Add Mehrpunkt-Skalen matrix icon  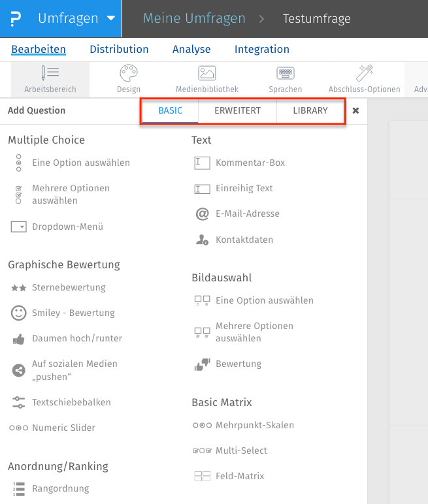coord(202,425)
